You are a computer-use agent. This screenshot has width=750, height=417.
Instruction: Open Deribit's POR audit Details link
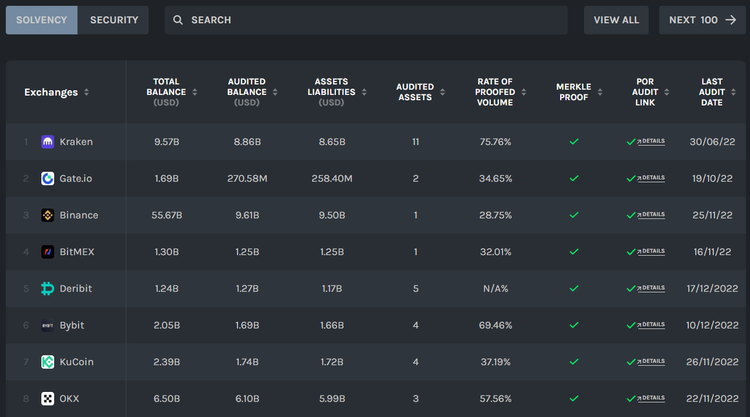[651, 288]
